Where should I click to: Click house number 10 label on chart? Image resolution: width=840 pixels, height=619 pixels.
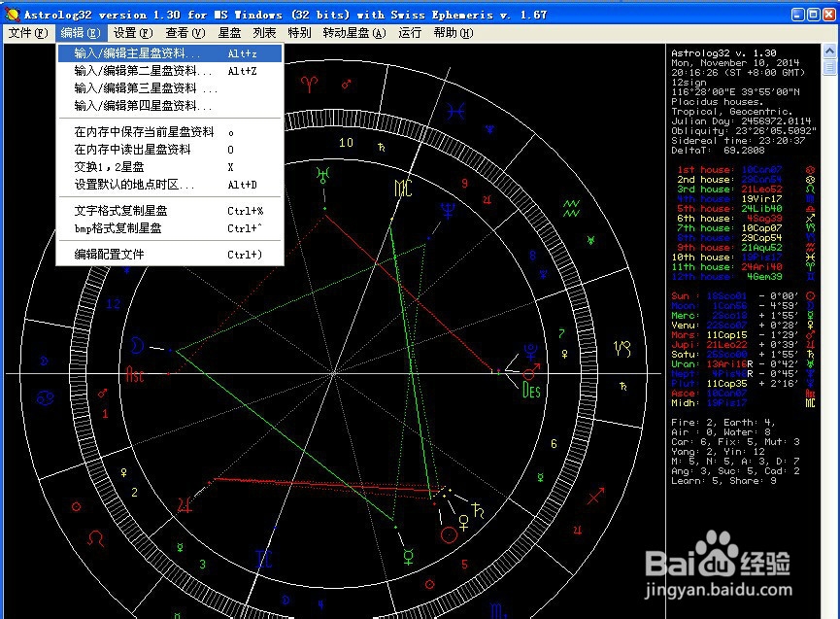click(x=346, y=143)
